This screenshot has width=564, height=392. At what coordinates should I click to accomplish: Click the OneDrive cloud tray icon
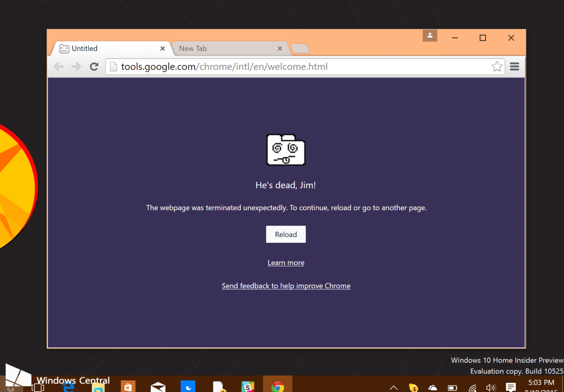[433, 388]
